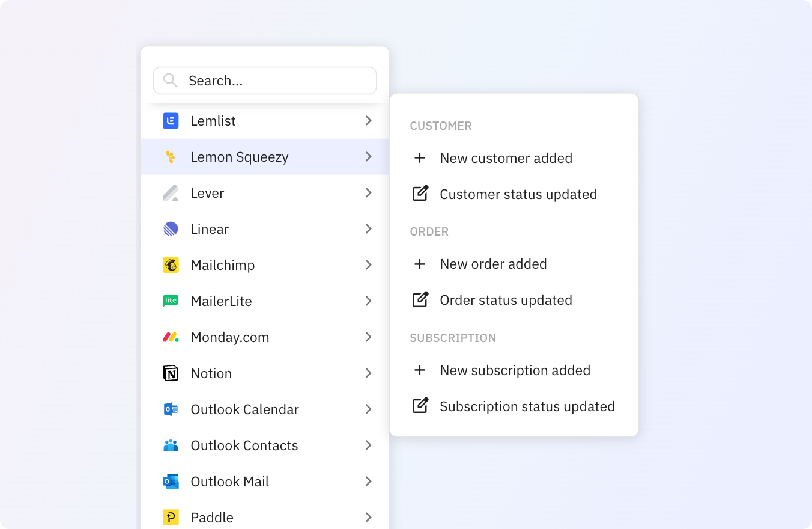Select the Customer status updated trigger
Viewport: 812px width, 529px height.
pyautogui.click(x=514, y=194)
